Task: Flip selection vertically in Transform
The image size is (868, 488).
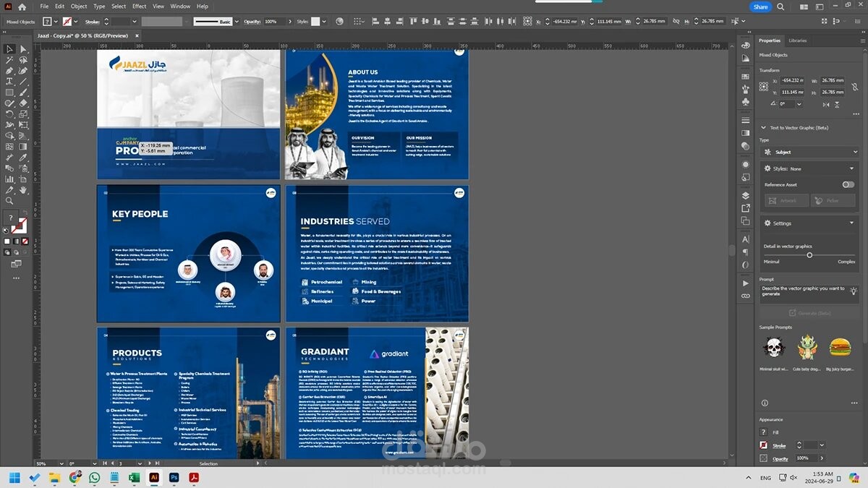Action: click(837, 104)
